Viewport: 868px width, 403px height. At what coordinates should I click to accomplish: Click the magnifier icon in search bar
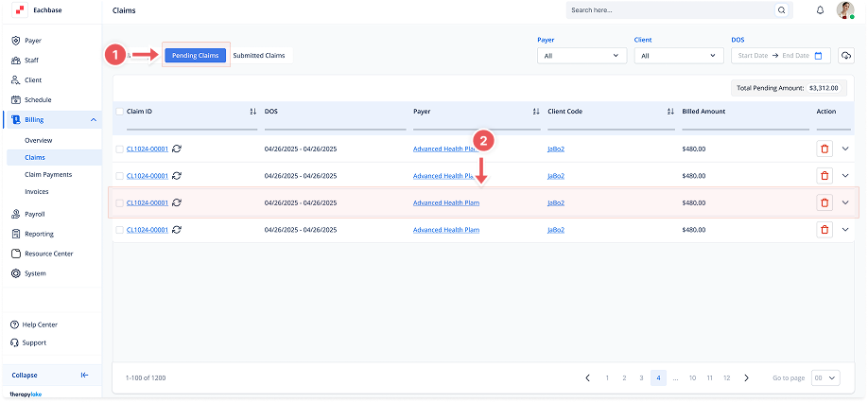tap(781, 10)
